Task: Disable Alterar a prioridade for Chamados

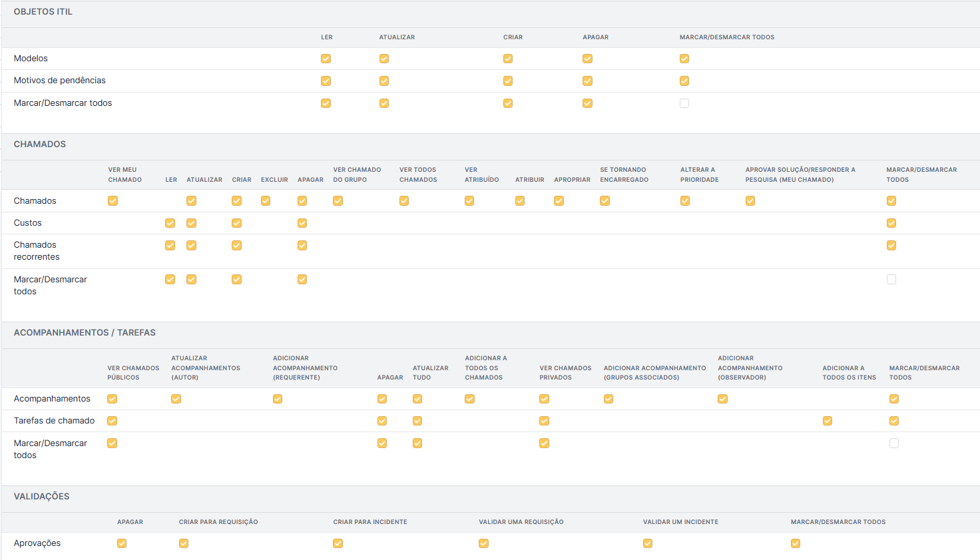Action: click(x=685, y=200)
